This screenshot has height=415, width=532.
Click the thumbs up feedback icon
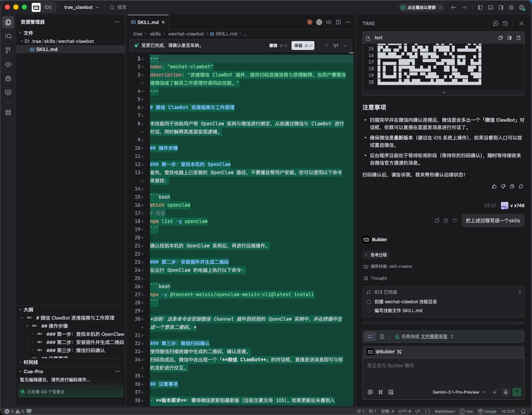click(x=494, y=186)
